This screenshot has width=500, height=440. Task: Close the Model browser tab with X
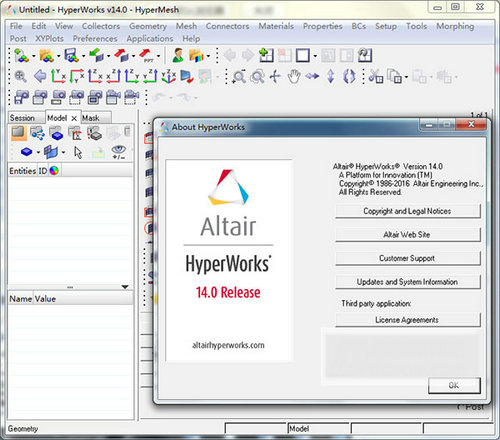click(x=74, y=118)
